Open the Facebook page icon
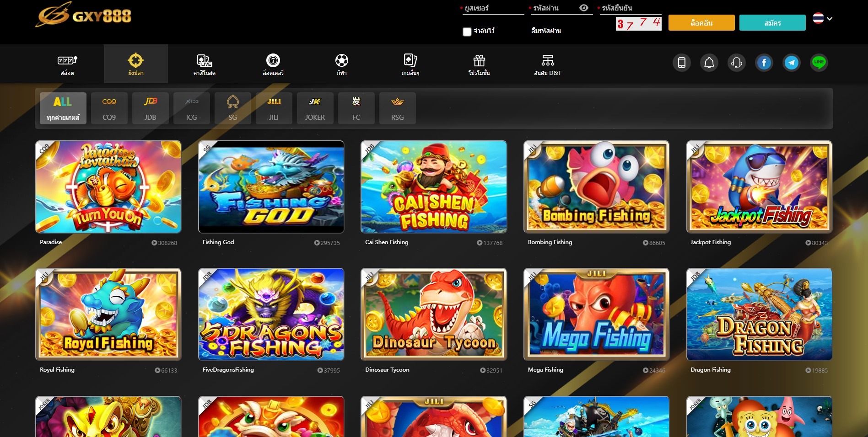This screenshot has width=868, height=437. click(764, 63)
